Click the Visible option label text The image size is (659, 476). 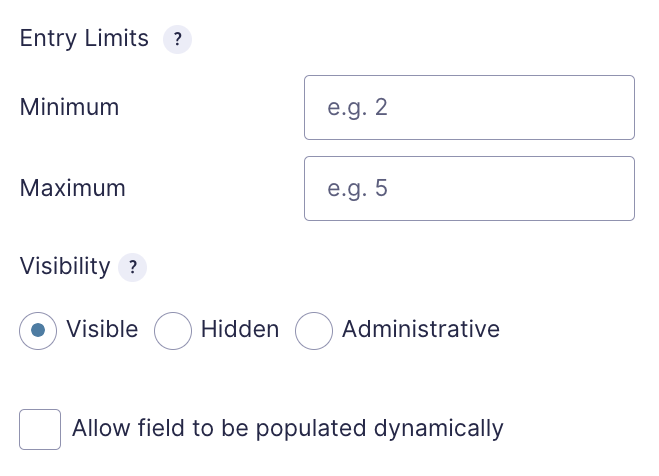(102, 329)
